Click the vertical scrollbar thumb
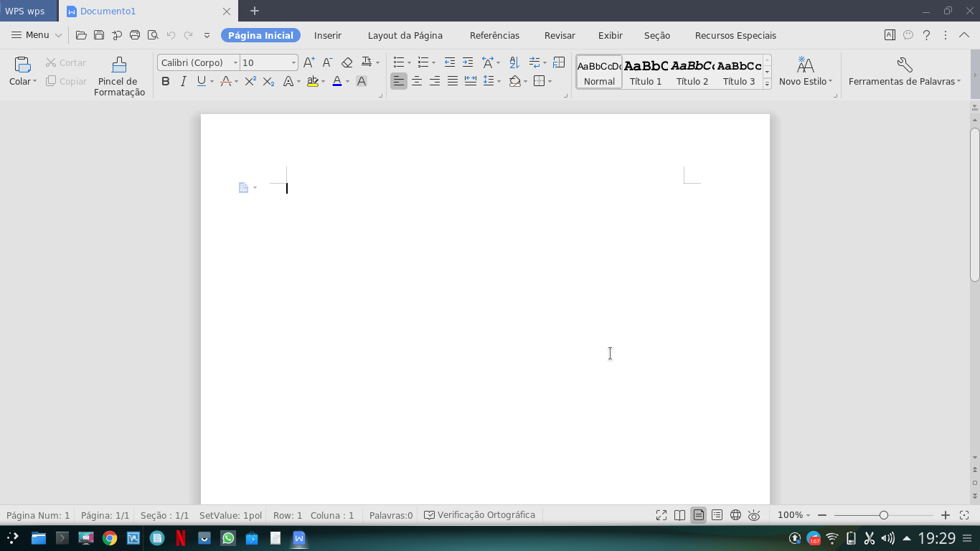Image resolution: width=980 pixels, height=551 pixels. [x=975, y=204]
